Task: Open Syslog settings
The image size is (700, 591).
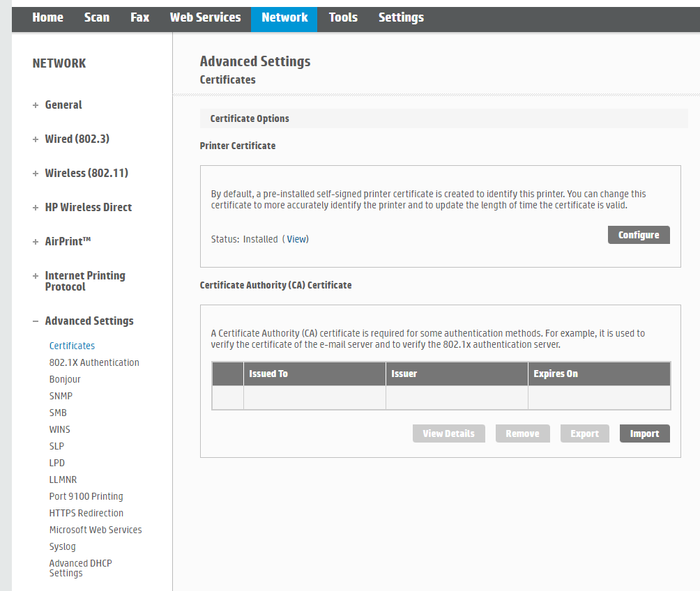Action: coord(63,547)
